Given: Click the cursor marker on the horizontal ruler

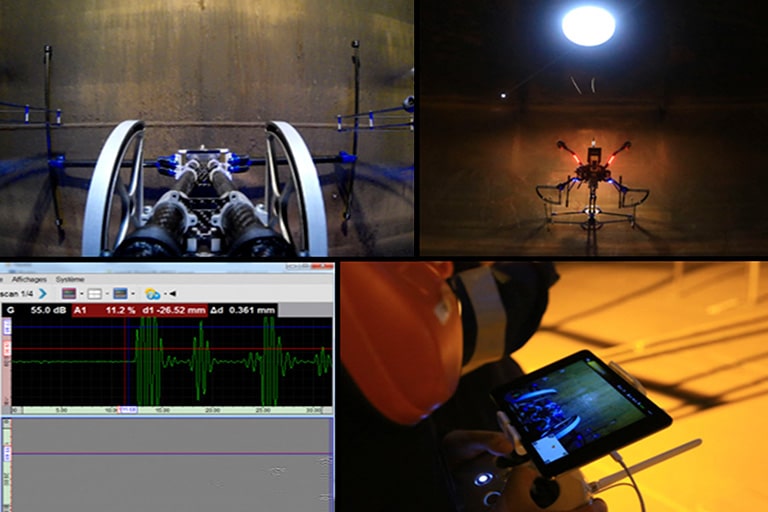Looking at the screenshot, I should point(128,410).
